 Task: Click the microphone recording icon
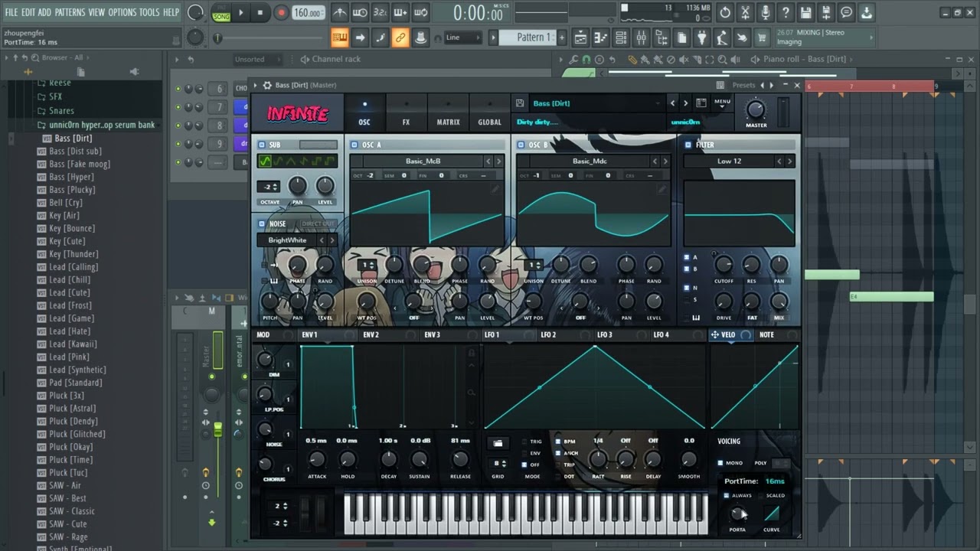pos(765,12)
